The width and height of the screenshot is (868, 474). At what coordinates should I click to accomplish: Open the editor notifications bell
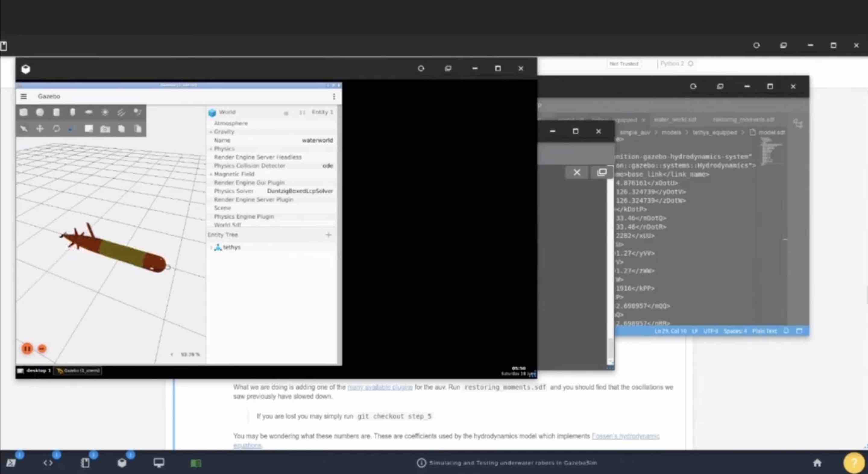pos(786,331)
